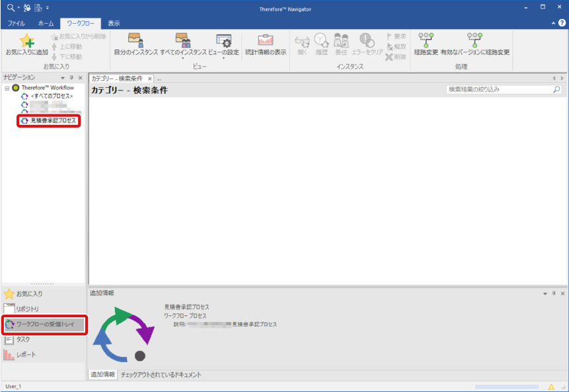Open the help question mark icon
Viewport: 569px width, 392px height.
tap(562, 22)
